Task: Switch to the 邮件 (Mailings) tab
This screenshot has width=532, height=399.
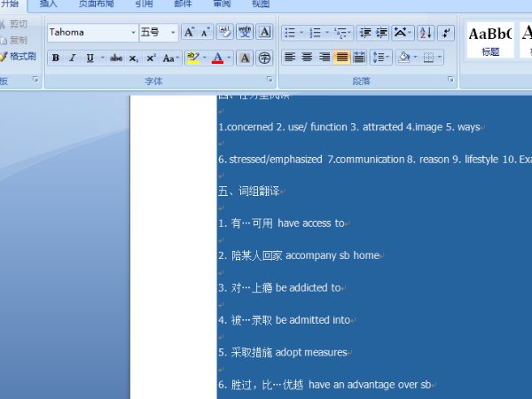Action: pos(183,4)
